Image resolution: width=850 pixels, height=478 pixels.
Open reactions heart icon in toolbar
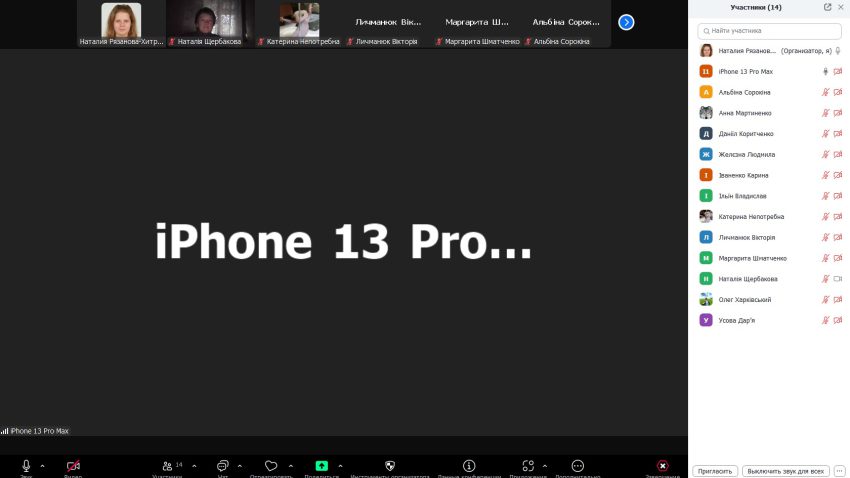click(x=271, y=467)
